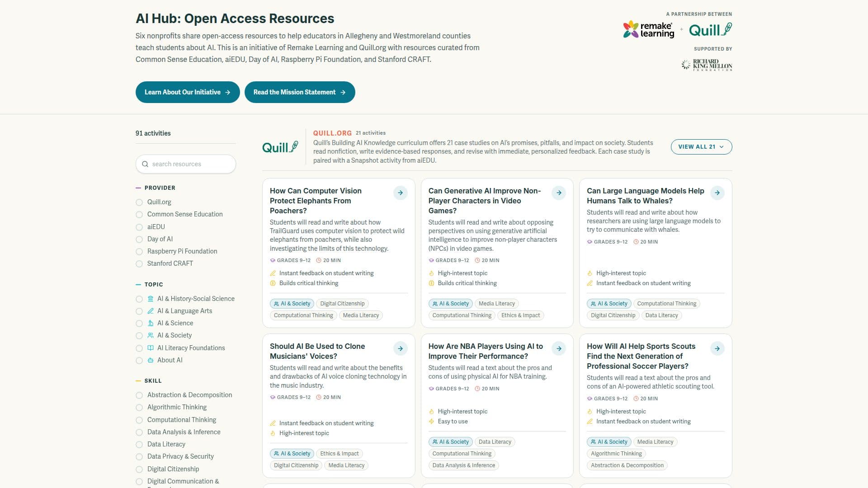
Task: Open the Sports Scouts Soccer card arrow
Action: [717, 348]
